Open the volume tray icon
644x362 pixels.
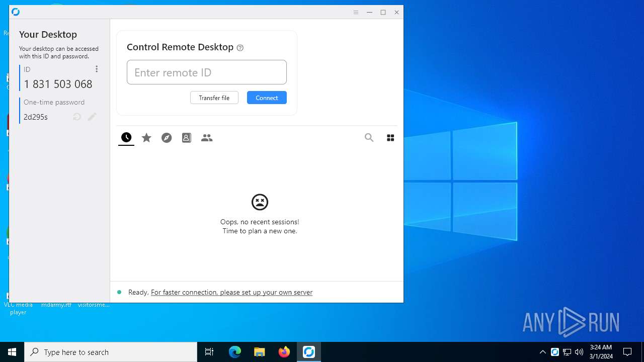coord(579,352)
